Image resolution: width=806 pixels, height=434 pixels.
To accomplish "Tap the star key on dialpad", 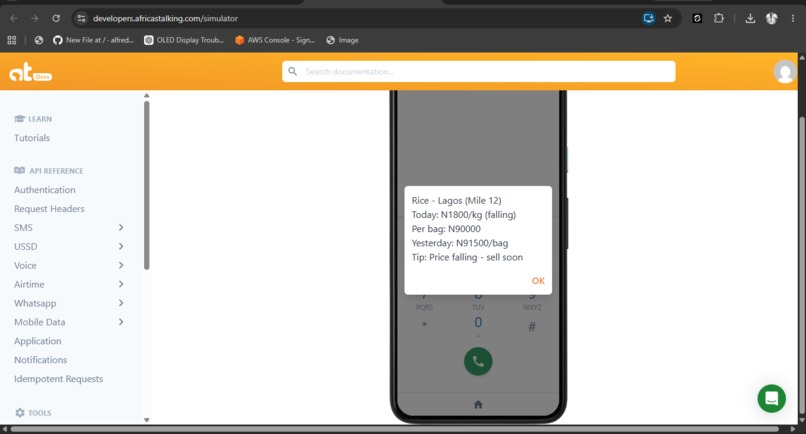I will tap(424, 326).
